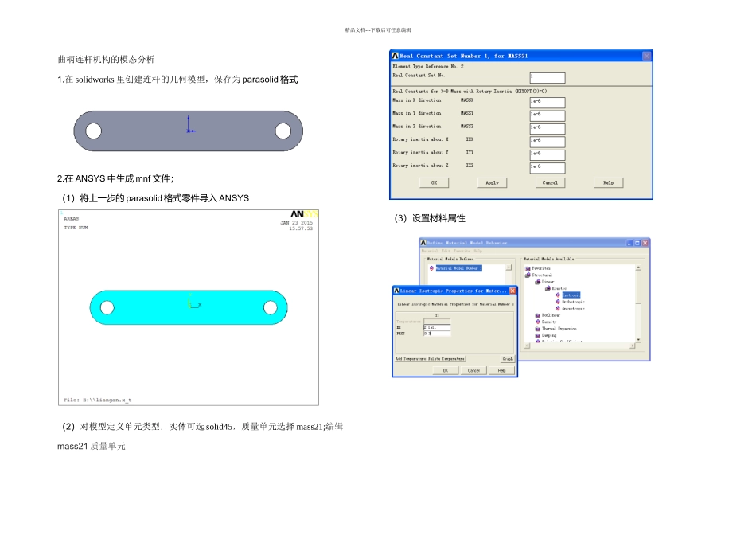
Task: Click the Delete Temperature button
Action: tap(446, 359)
